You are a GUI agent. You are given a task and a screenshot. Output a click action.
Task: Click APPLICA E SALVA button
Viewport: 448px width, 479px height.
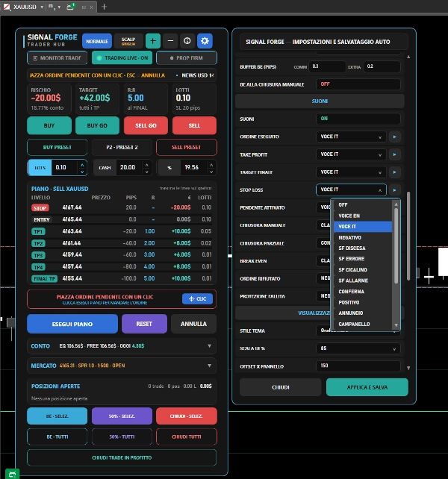[367, 387]
